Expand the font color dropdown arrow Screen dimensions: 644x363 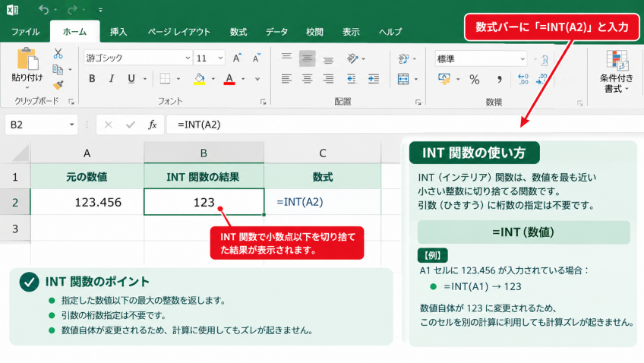[243, 79]
